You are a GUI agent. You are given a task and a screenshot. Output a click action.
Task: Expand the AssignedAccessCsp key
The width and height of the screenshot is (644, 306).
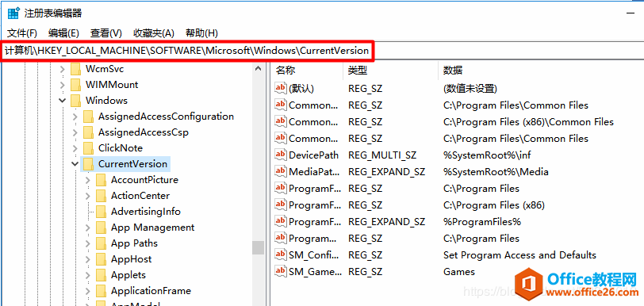[75, 132]
